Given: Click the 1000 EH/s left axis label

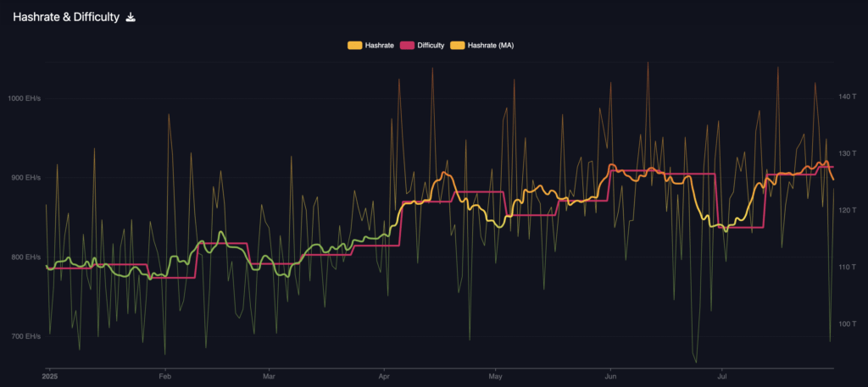Looking at the screenshot, I should coord(24,99).
